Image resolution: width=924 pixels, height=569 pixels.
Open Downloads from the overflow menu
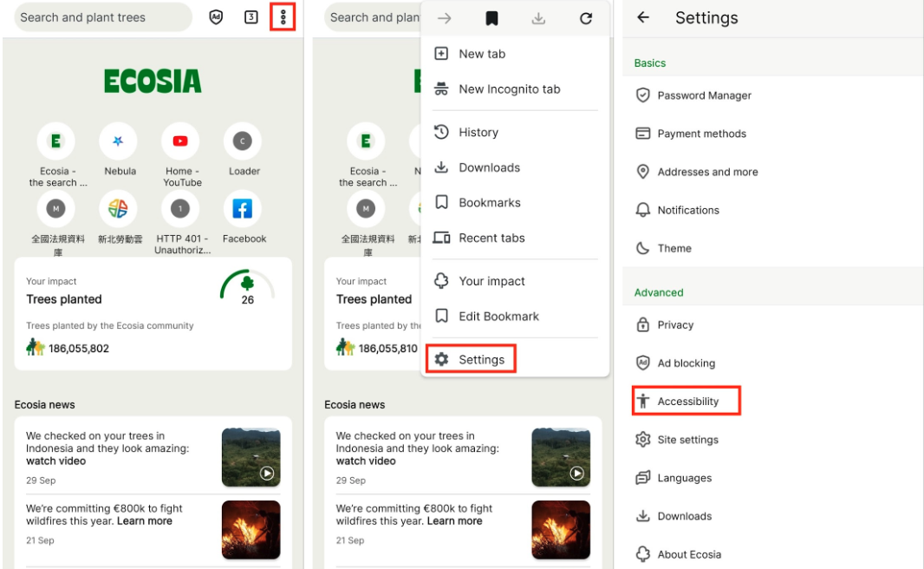[x=515, y=167]
